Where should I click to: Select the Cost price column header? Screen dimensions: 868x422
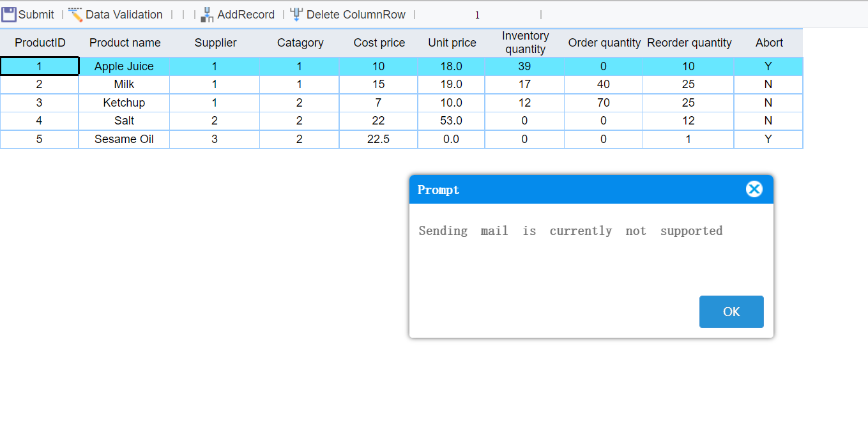[x=379, y=43]
